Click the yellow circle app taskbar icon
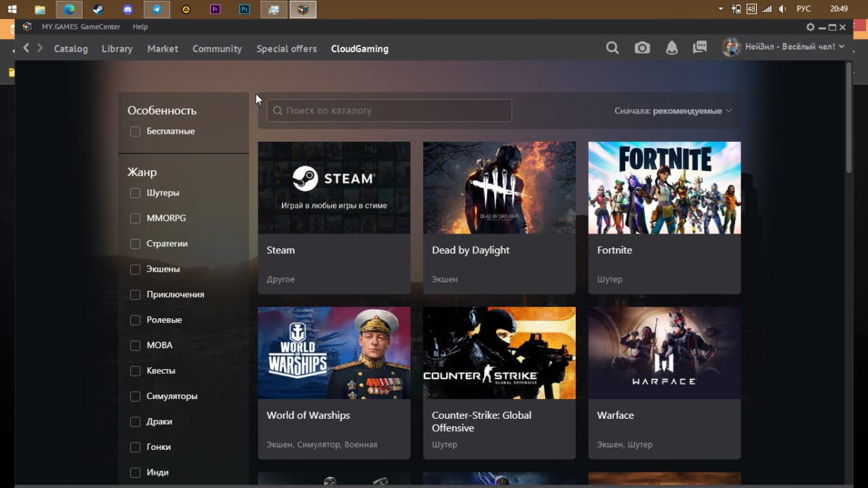868x488 pixels. (x=186, y=10)
